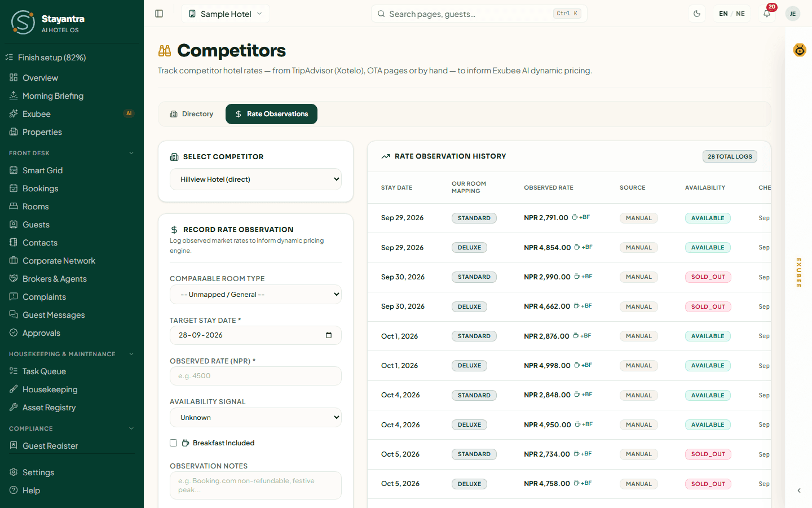The image size is (812, 508).
Task: Open the Morning Briefing menu item
Action: pos(72,96)
